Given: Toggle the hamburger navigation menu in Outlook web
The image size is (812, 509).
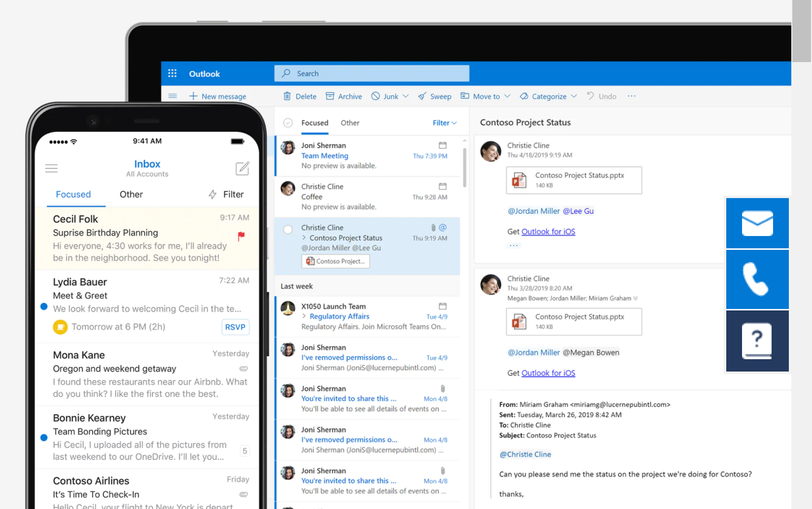Looking at the screenshot, I should (x=172, y=96).
